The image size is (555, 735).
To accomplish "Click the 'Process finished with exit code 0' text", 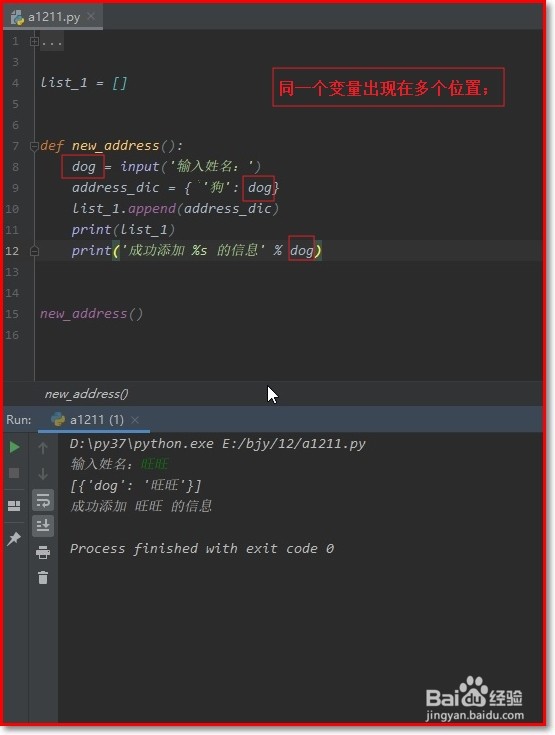I will click(x=202, y=548).
